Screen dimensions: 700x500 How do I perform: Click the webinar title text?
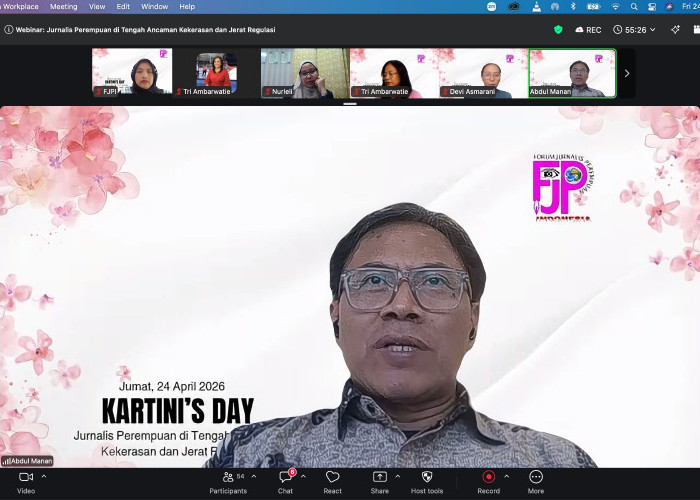tap(146, 30)
